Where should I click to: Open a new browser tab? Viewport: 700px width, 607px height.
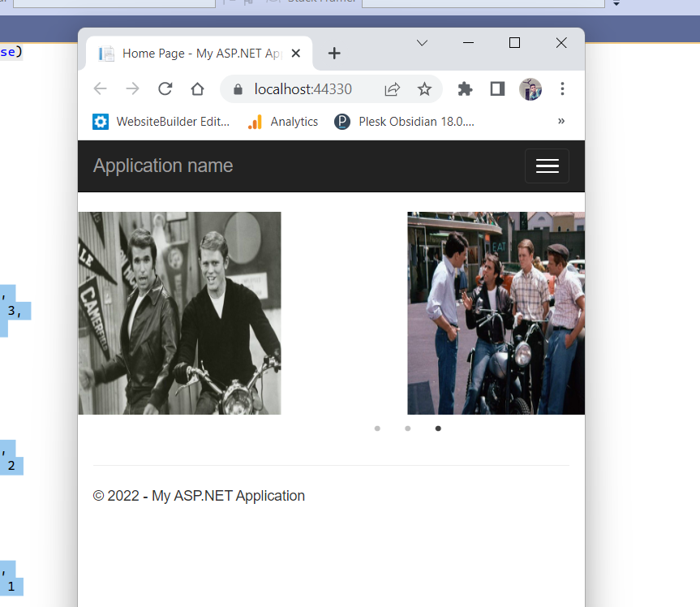coord(334,54)
